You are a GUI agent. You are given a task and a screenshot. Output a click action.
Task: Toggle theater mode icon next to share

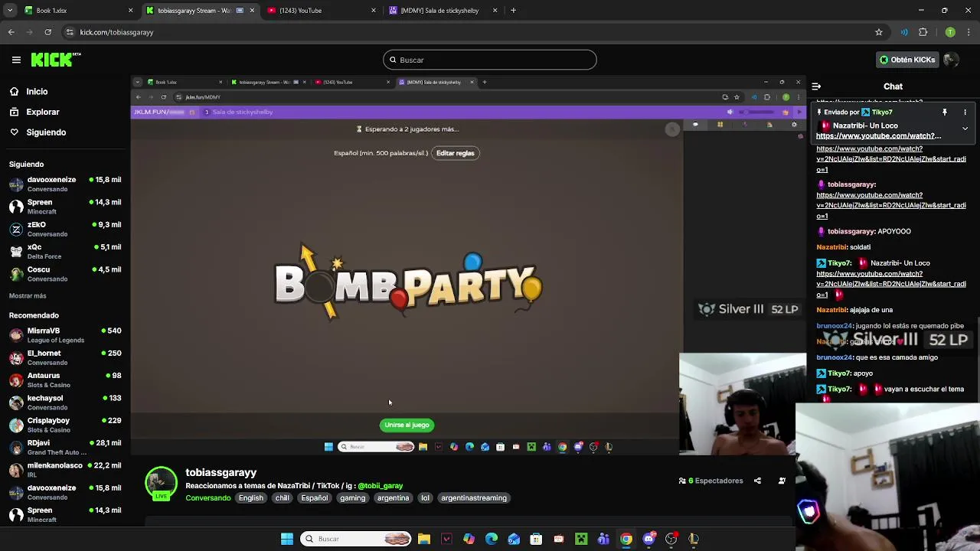point(782,481)
